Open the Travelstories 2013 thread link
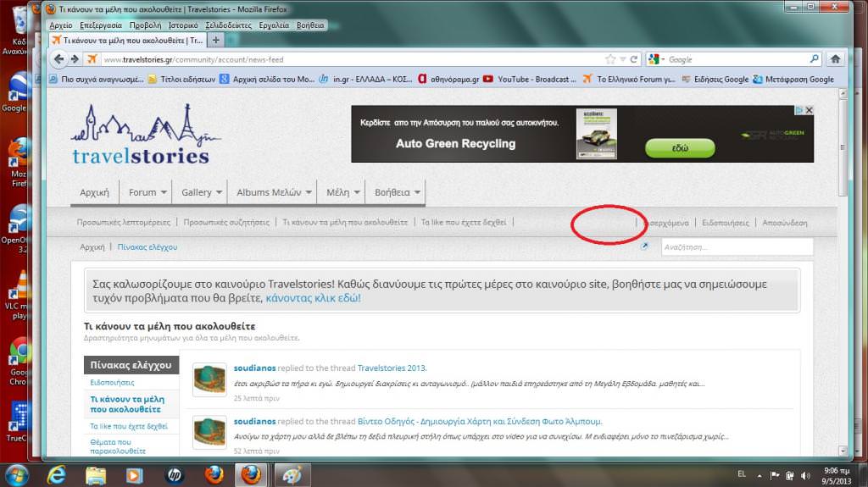 click(392, 368)
